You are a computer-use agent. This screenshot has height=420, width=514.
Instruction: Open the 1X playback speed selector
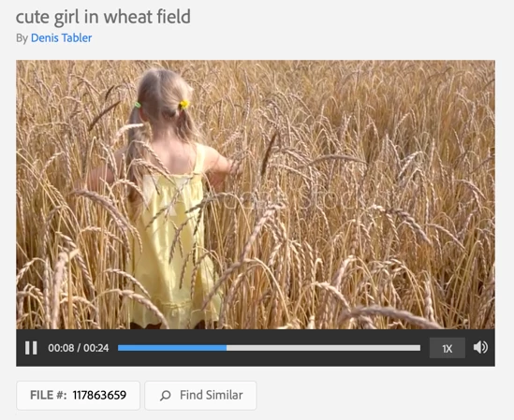click(x=448, y=348)
